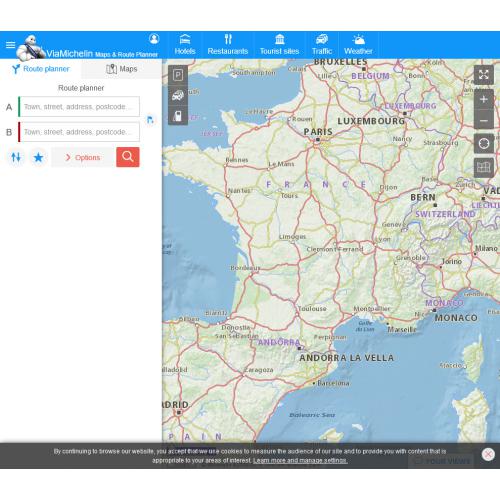This screenshot has height=500, width=500.
Task: Click the MONACO label on map
Action: [x=456, y=318]
